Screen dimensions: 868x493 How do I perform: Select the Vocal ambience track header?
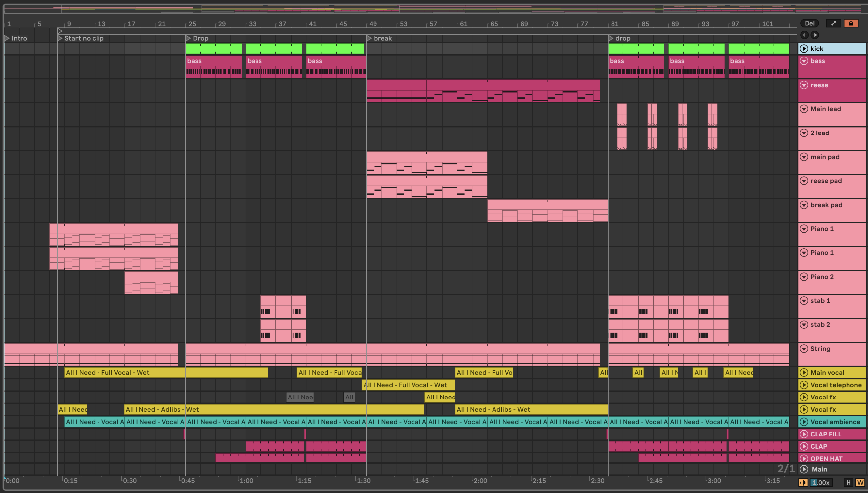[x=835, y=422]
